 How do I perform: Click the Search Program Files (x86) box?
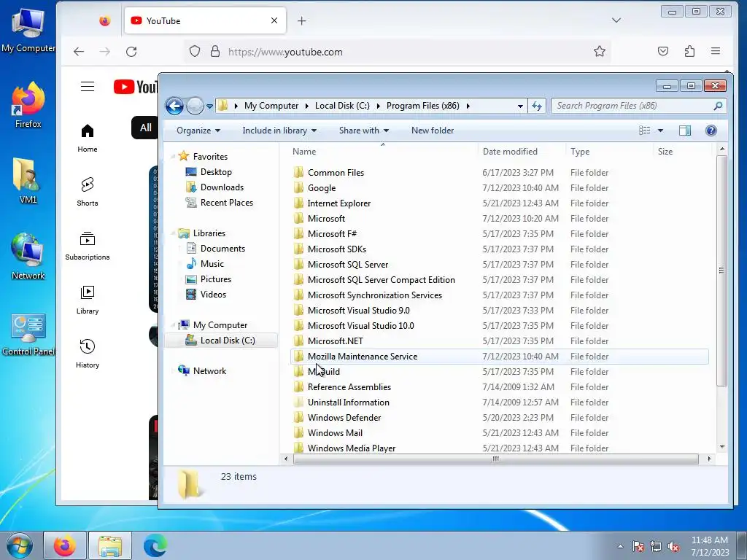[638, 106]
